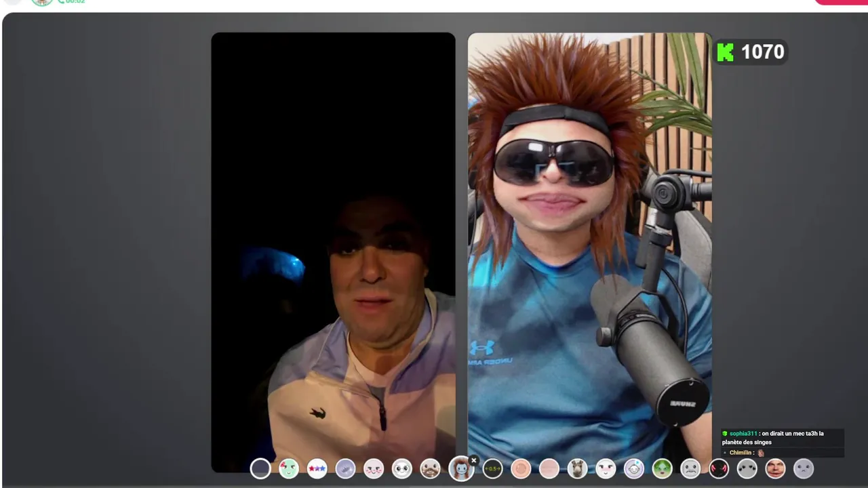Click the Kick viewer count 1070 badge
This screenshot has height=488, width=868.
click(x=751, y=52)
